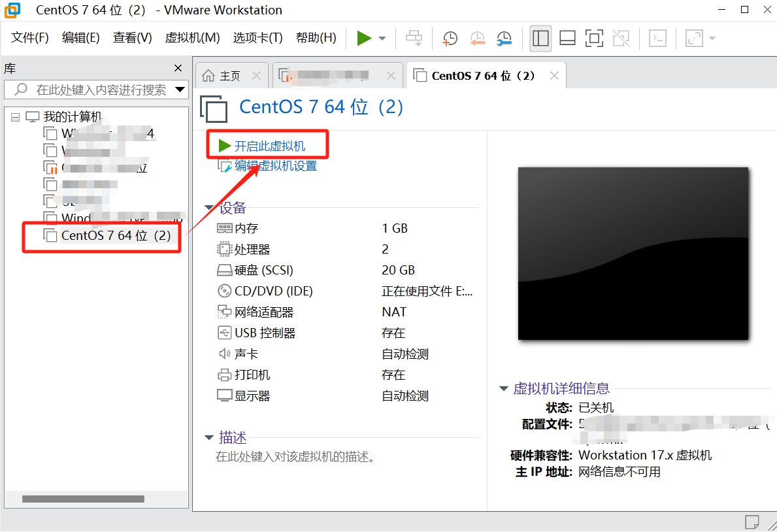Click the green power-on toolbar button
Screen dimensions: 777x532
(364, 38)
